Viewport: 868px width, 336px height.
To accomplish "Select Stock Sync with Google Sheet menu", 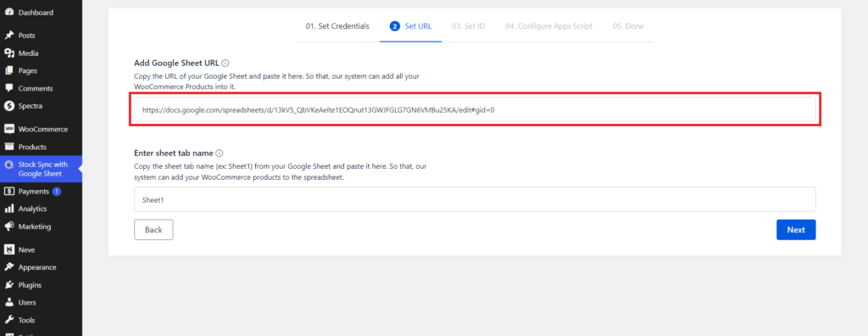I will pos(41,169).
